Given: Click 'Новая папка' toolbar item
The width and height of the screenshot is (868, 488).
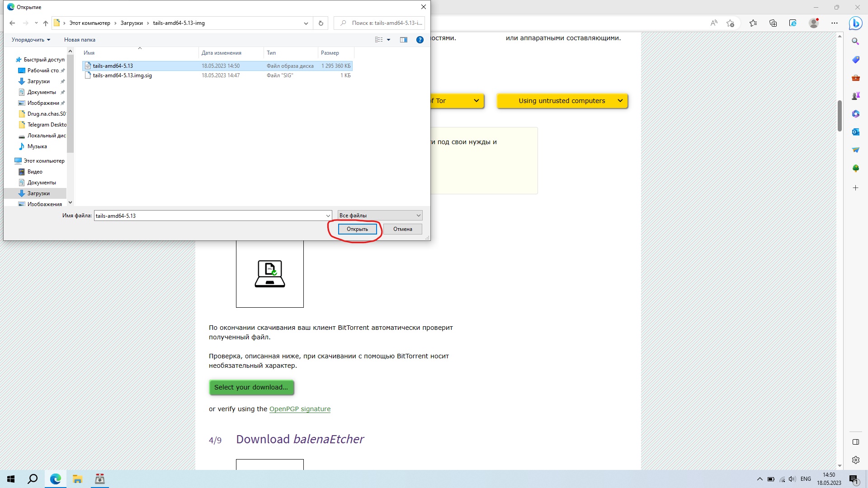Looking at the screenshot, I should (80, 40).
